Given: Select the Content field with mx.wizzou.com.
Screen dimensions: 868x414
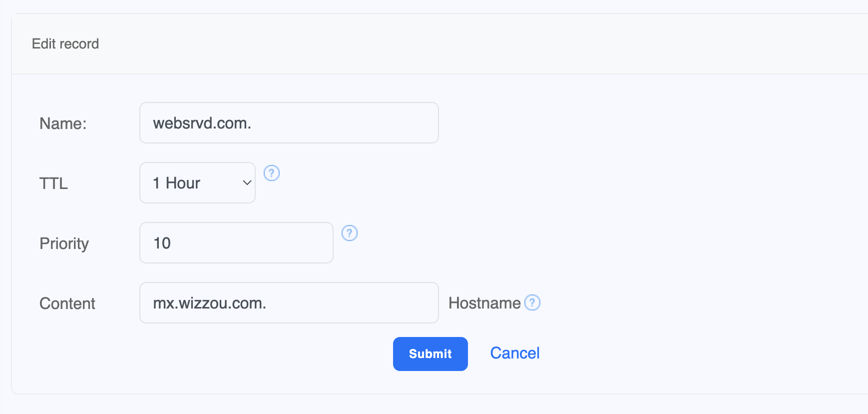Looking at the screenshot, I should pyautogui.click(x=289, y=303).
